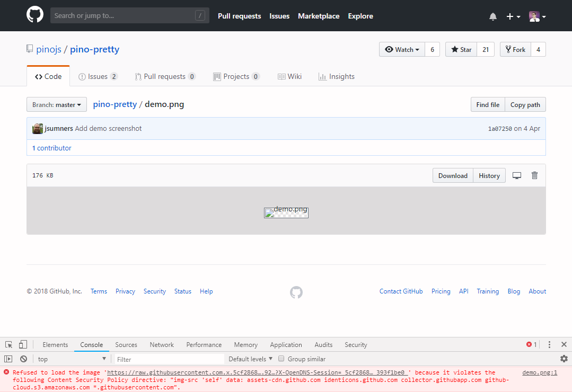Open rich diff with the monitor icon
The height and width of the screenshot is (392, 572).
click(x=517, y=175)
